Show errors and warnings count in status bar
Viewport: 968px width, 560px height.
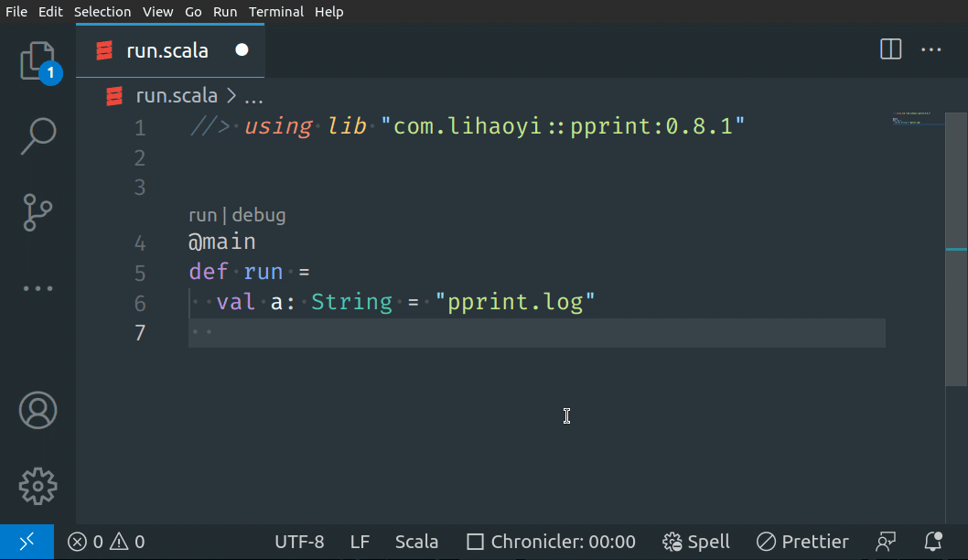click(x=106, y=542)
